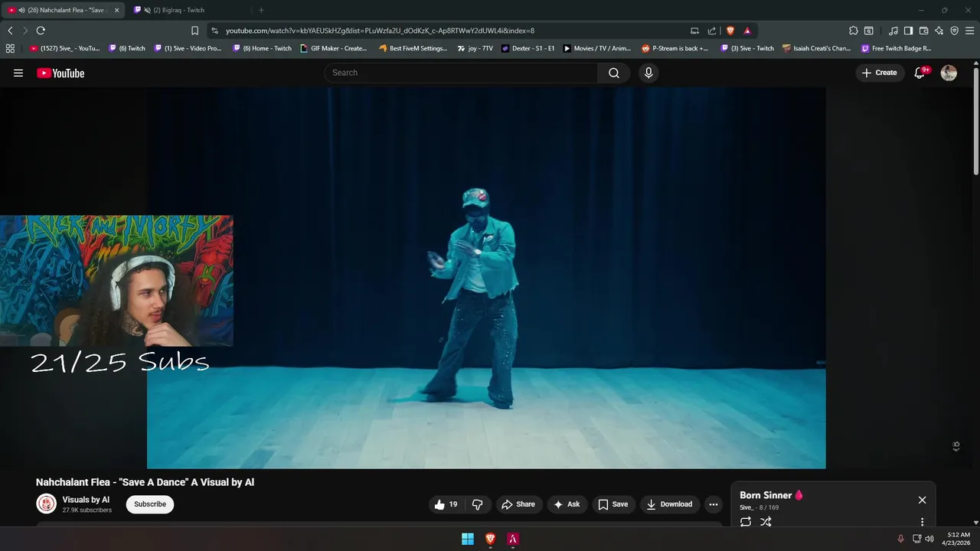
Task: Open the 5ive - Video Pro bookmark
Action: point(188,48)
